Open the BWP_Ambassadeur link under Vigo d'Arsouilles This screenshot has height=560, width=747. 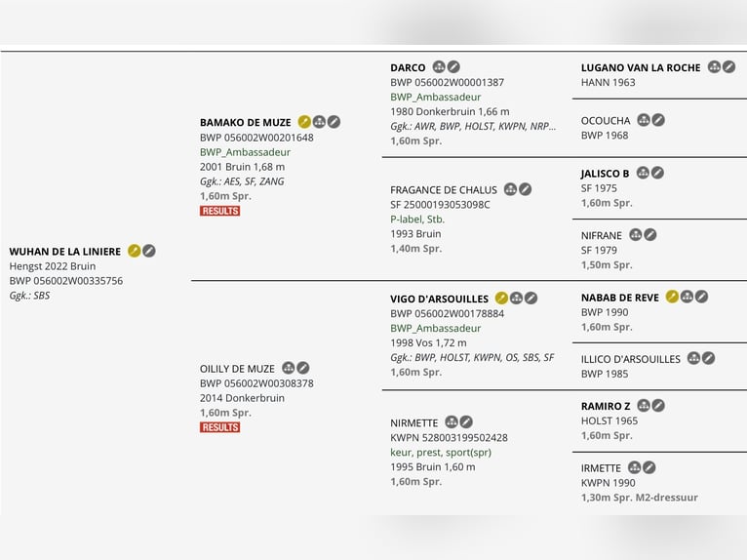click(x=435, y=328)
